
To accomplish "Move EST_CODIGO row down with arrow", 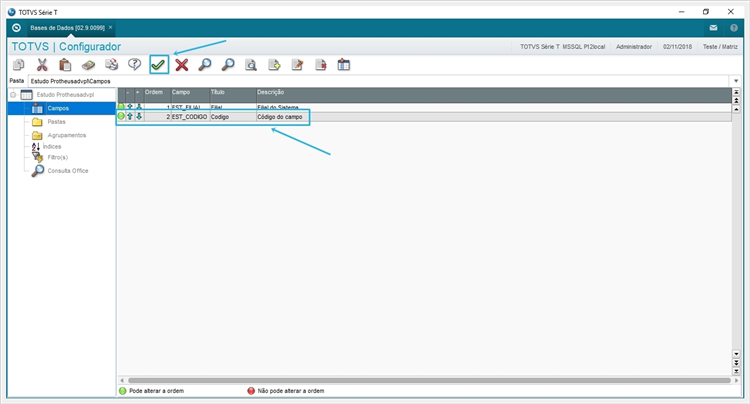I will pyautogui.click(x=139, y=116).
